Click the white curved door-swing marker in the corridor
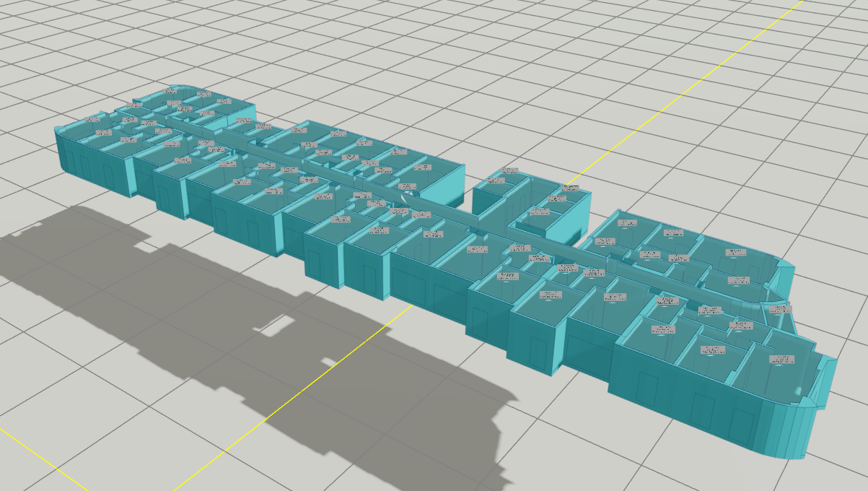 [406, 201]
